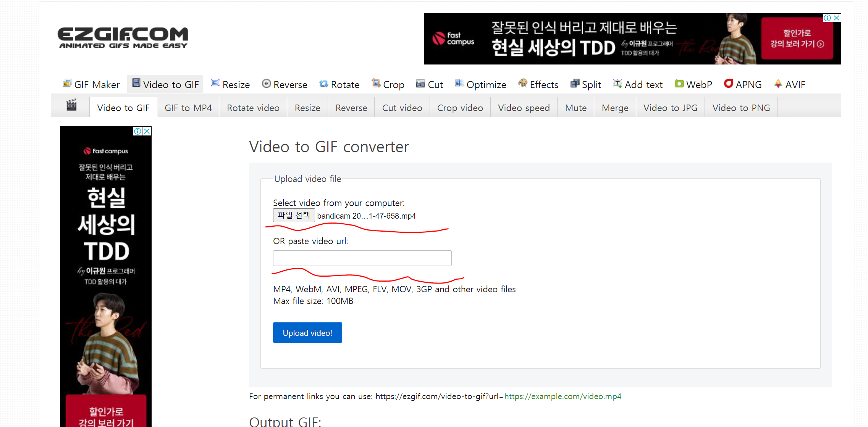Click the APNG tool icon

pos(728,84)
